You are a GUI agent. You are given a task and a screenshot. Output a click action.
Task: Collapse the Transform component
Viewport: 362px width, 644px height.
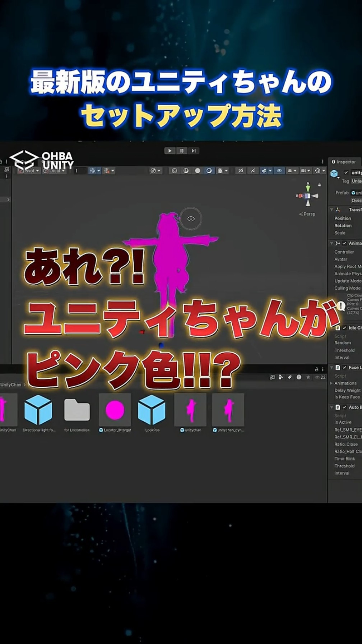[x=332, y=210]
